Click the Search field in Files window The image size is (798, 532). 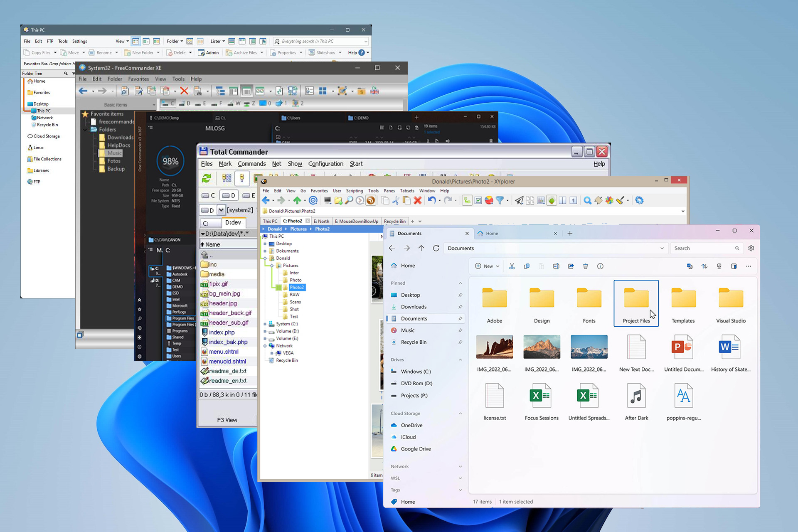[706, 248]
